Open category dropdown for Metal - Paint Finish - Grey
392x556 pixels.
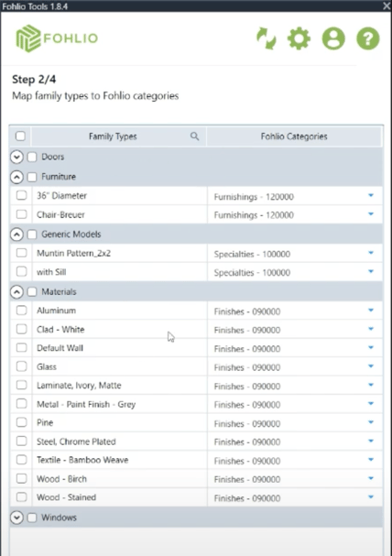[x=371, y=404]
